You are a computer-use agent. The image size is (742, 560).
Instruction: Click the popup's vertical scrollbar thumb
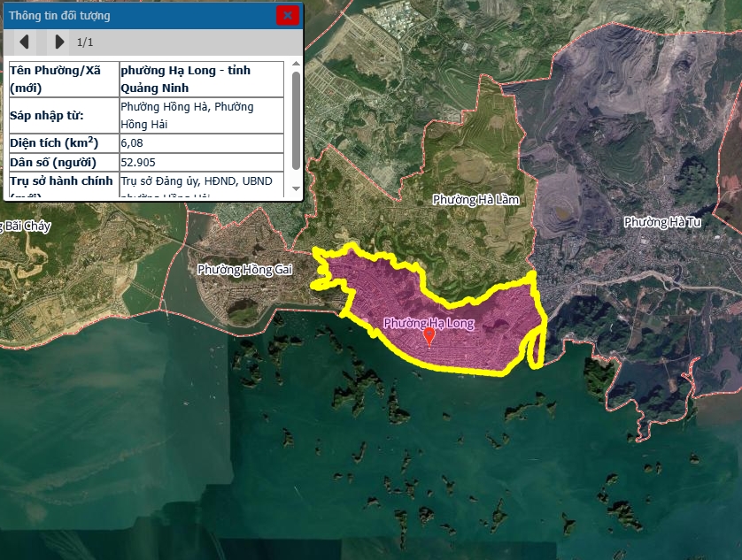[x=296, y=119]
